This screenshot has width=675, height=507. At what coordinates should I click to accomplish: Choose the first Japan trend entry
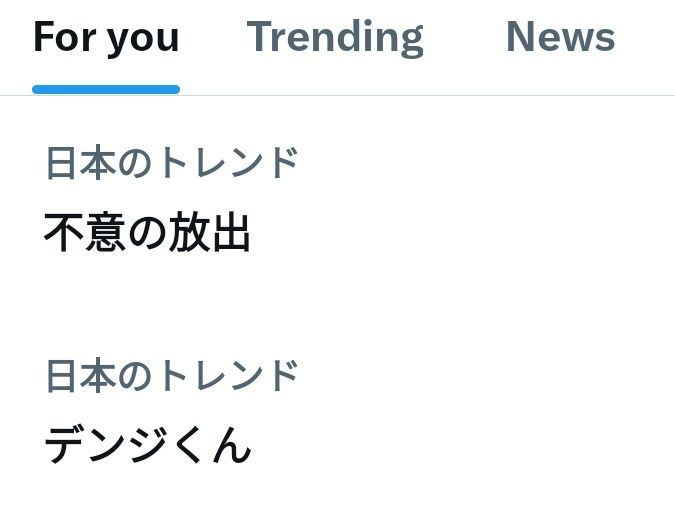(x=338, y=202)
